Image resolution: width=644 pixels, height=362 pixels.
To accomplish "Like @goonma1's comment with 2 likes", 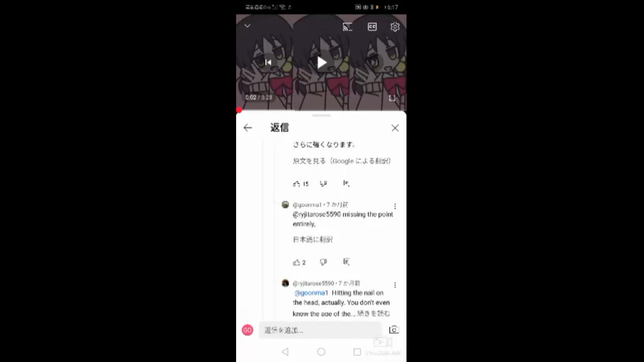I will click(297, 262).
